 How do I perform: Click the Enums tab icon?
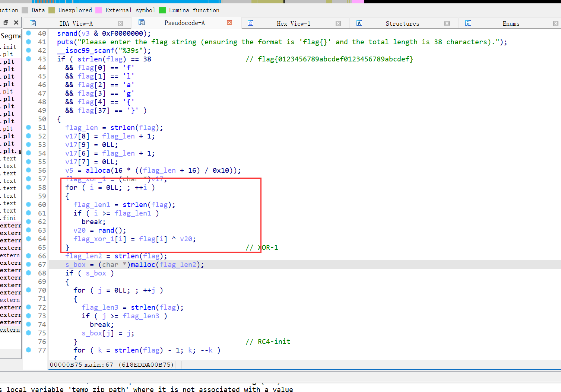[468, 23]
